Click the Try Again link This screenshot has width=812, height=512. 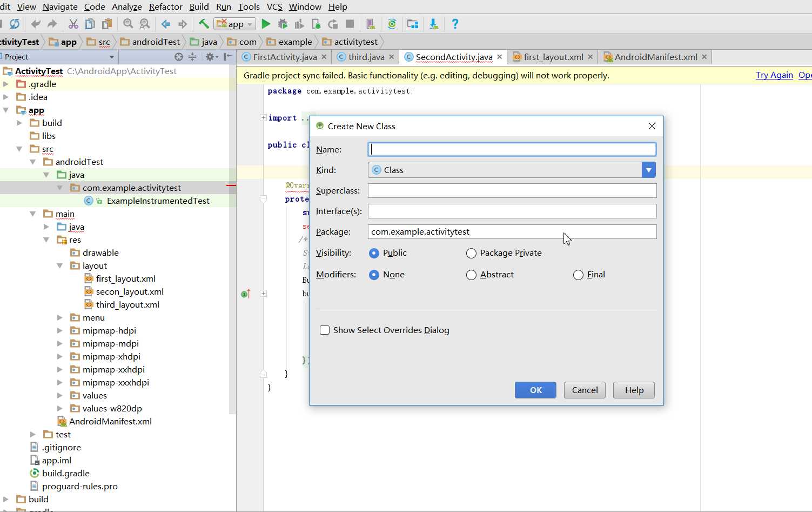(x=774, y=75)
